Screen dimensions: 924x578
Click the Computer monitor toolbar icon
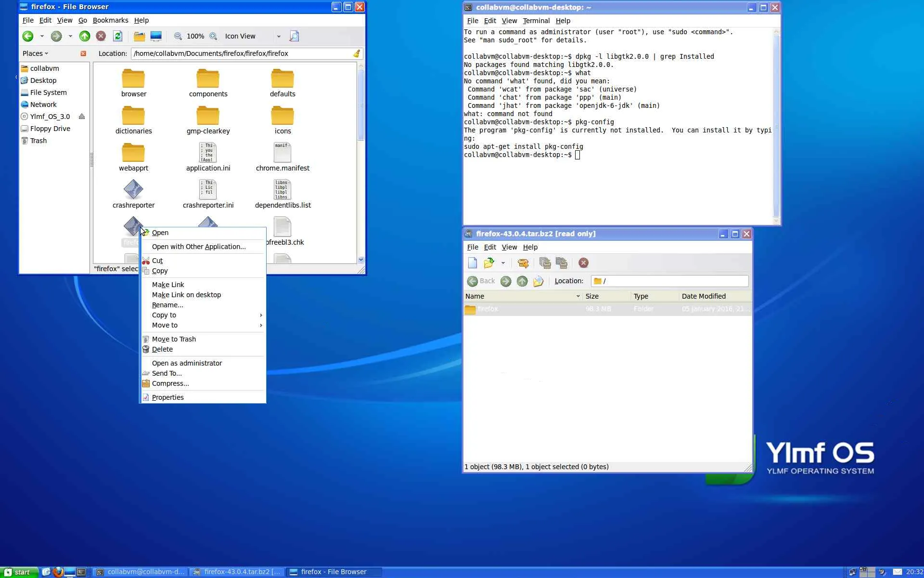156,36
